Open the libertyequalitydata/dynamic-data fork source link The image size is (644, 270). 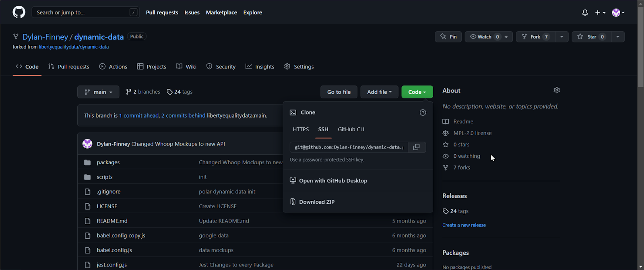74,47
